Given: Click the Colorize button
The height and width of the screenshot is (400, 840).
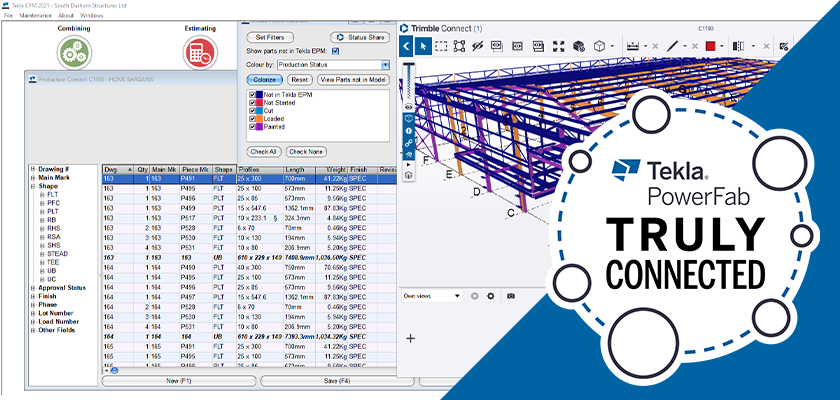Looking at the screenshot, I should click(x=265, y=80).
